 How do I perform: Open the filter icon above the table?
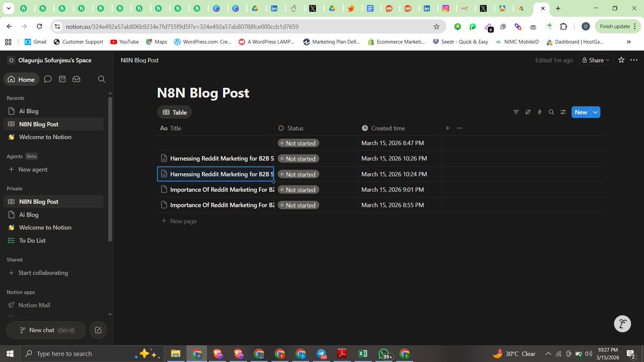[x=516, y=112]
